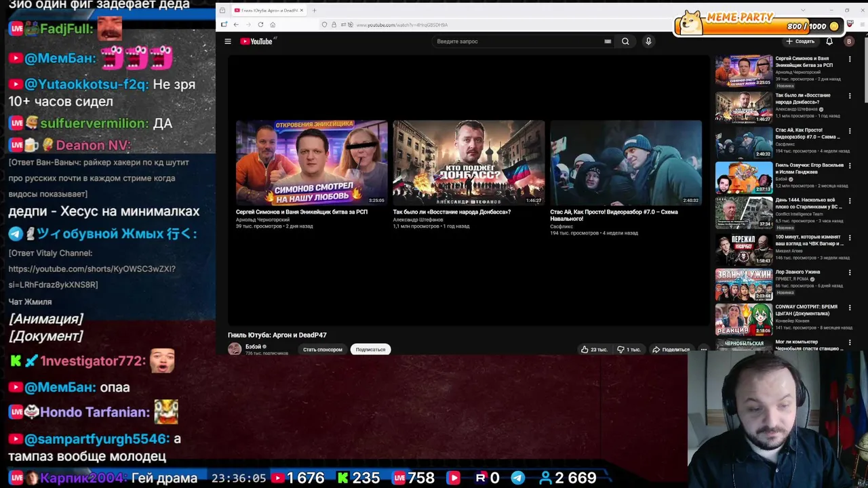The height and width of the screenshot is (488, 868).
Task: Open options for Сергей Симонов sidebar video
Action: coord(850,60)
